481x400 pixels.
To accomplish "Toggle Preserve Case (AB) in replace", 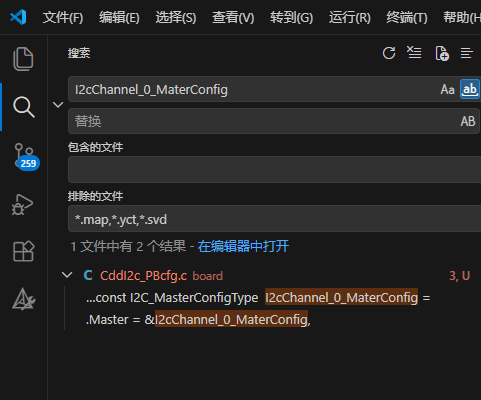I will [x=468, y=121].
